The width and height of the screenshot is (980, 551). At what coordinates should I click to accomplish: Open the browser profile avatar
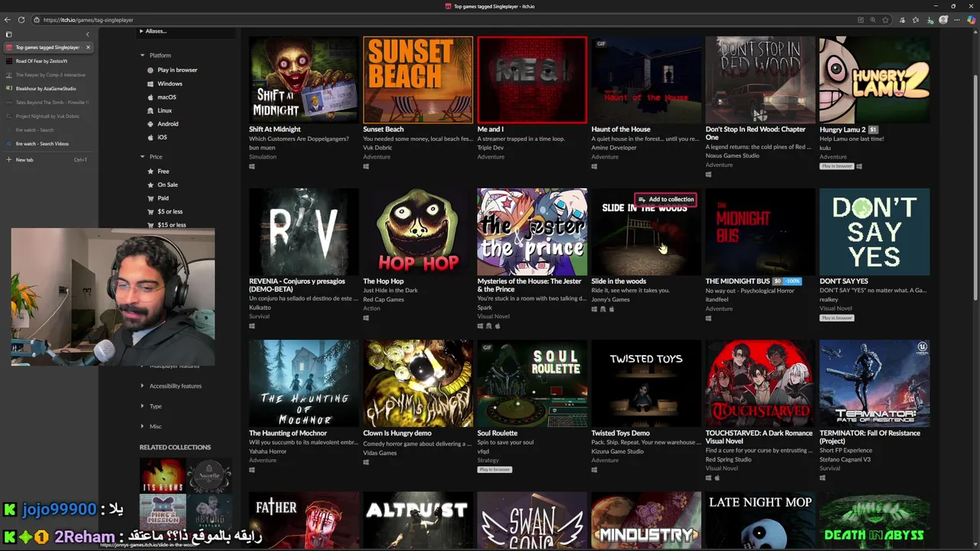943,20
